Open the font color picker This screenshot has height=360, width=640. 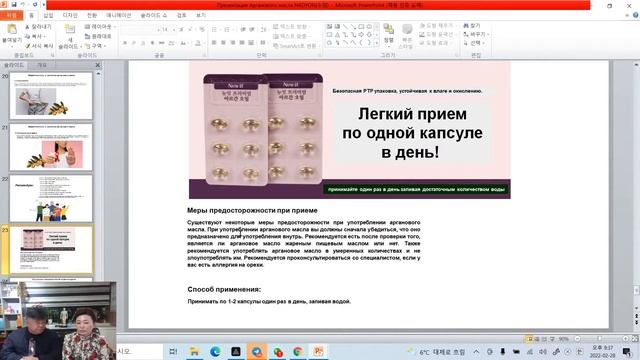[199, 43]
